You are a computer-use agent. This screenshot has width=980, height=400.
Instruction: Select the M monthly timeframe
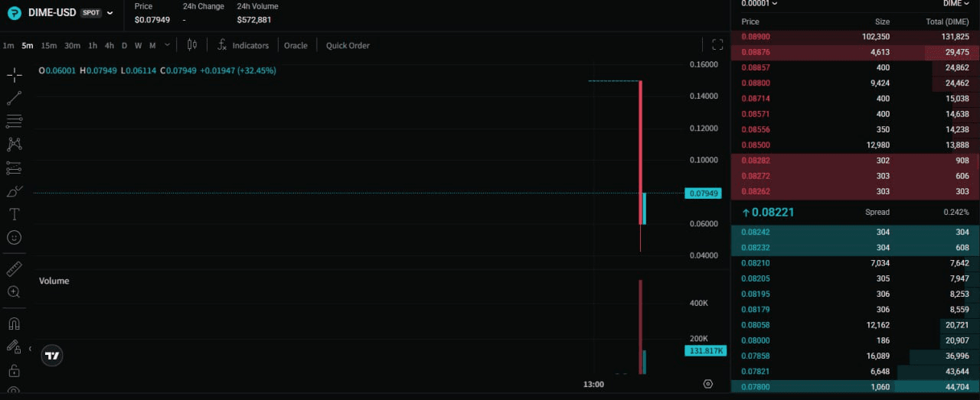click(x=152, y=45)
